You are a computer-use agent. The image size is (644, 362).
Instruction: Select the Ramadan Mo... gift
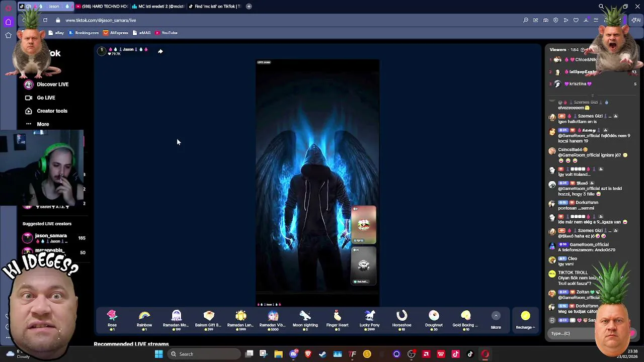click(x=176, y=319)
